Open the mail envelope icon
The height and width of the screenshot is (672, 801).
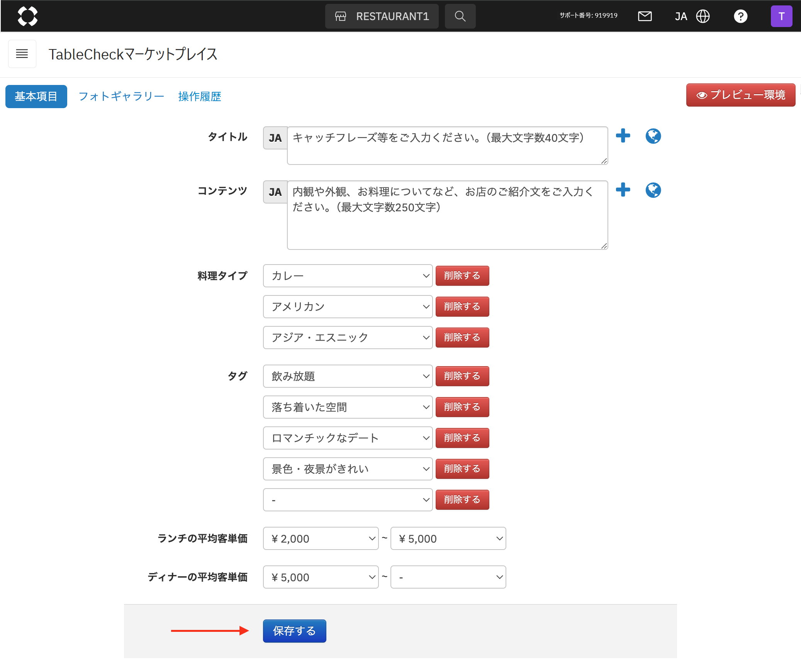pos(645,16)
